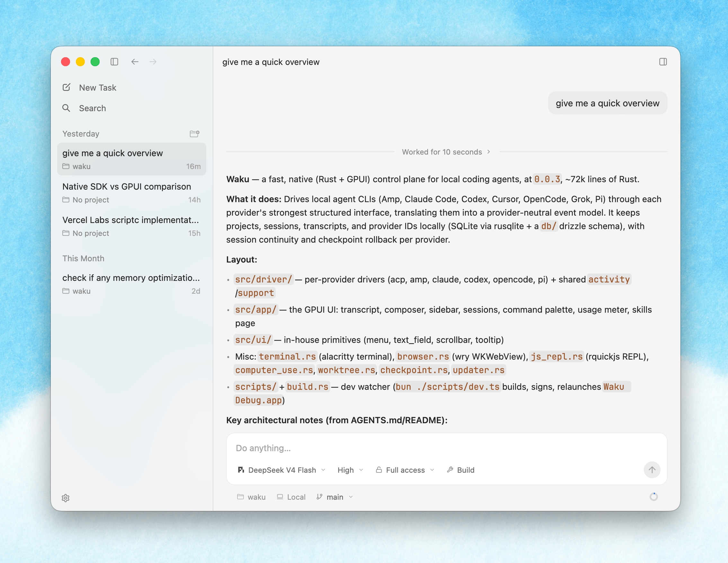Toggle the right side panel icon
The width and height of the screenshot is (728, 563).
pos(663,62)
